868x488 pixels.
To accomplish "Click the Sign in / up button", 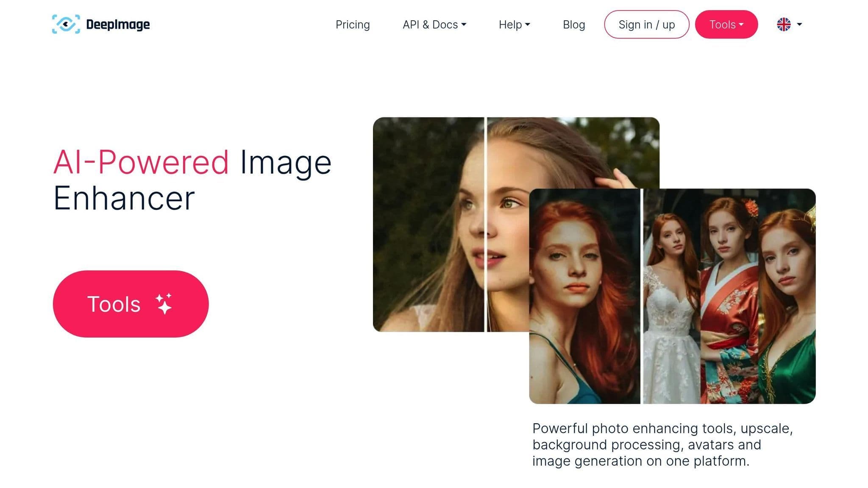I will [x=646, y=24].
